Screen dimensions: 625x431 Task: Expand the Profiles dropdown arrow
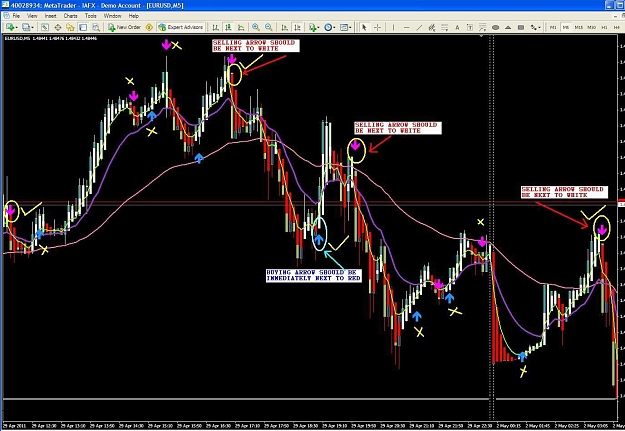[x=33, y=28]
